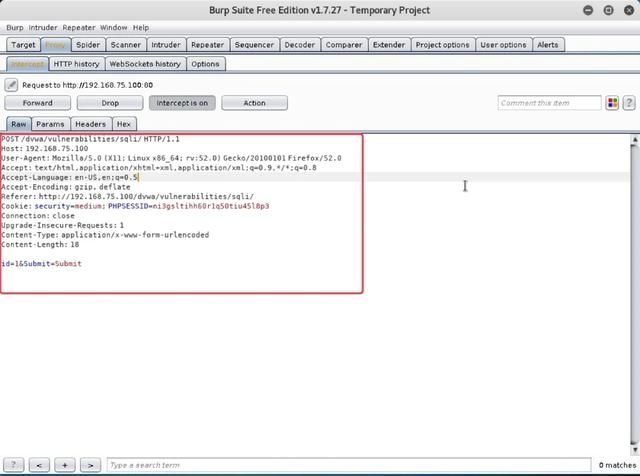Click the Drop button
Image resolution: width=640 pixels, height=476 pixels.
click(x=110, y=103)
